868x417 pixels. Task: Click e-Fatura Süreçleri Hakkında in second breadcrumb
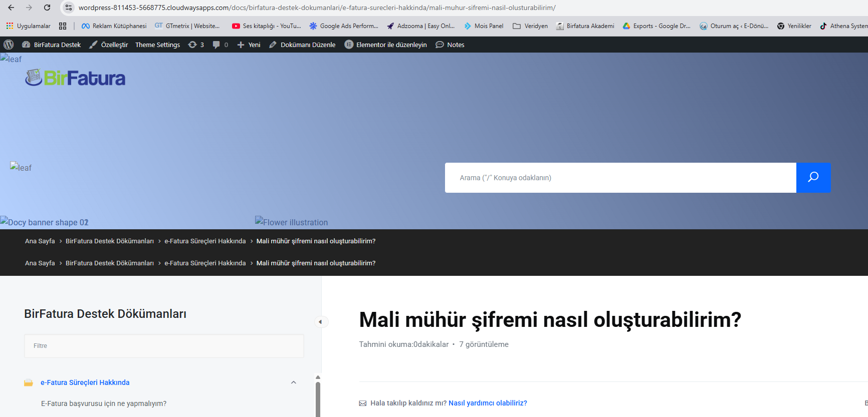click(x=205, y=263)
